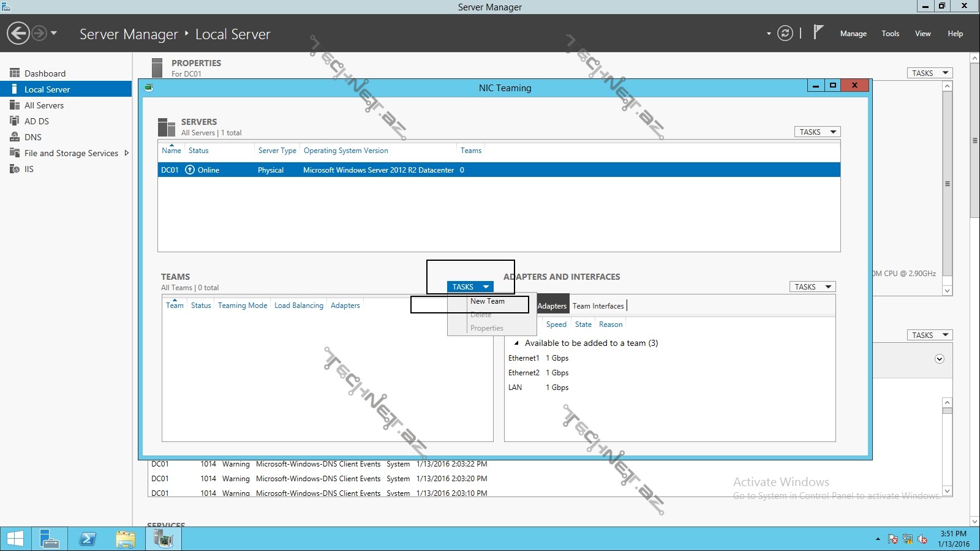Open the Tools menu
Image resolution: width=980 pixels, height=551 pixels.
click(890, 34)
